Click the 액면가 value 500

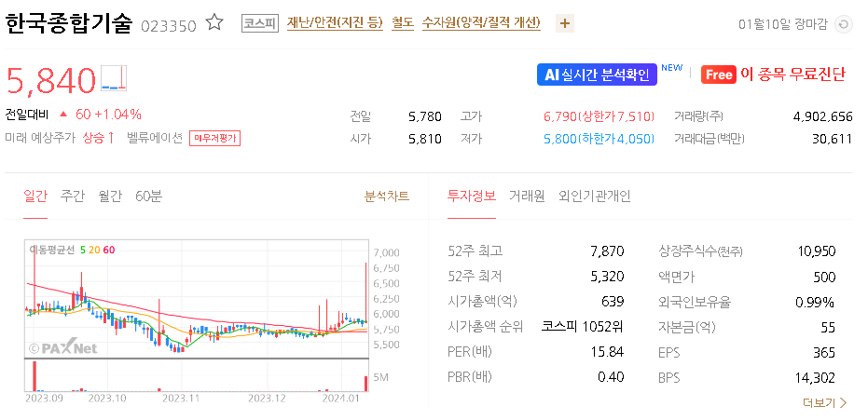[x=824, y=277]
